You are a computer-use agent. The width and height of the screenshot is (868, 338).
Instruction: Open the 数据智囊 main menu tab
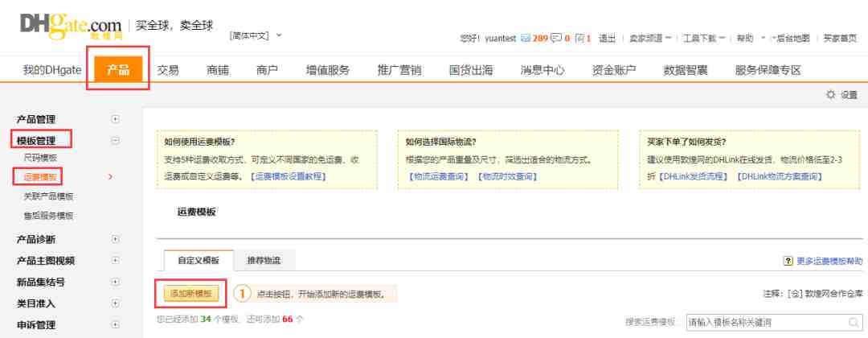tap(686, 70)
